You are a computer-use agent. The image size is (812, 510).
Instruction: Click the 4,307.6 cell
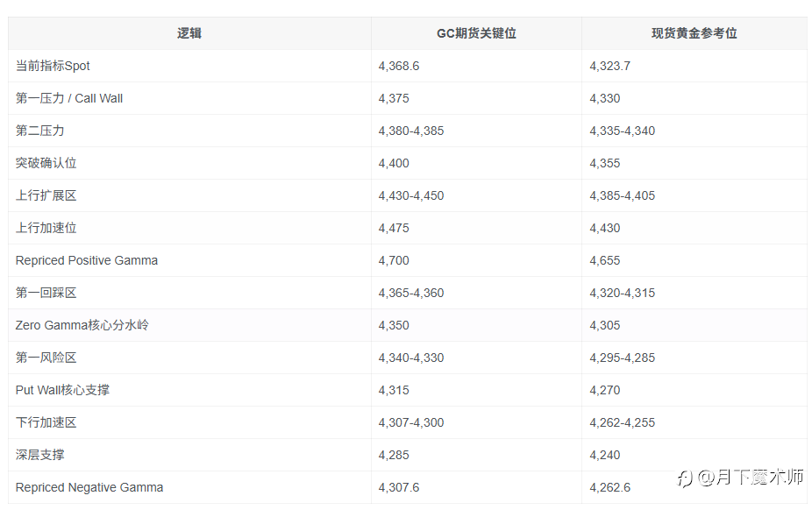(399, 488)
